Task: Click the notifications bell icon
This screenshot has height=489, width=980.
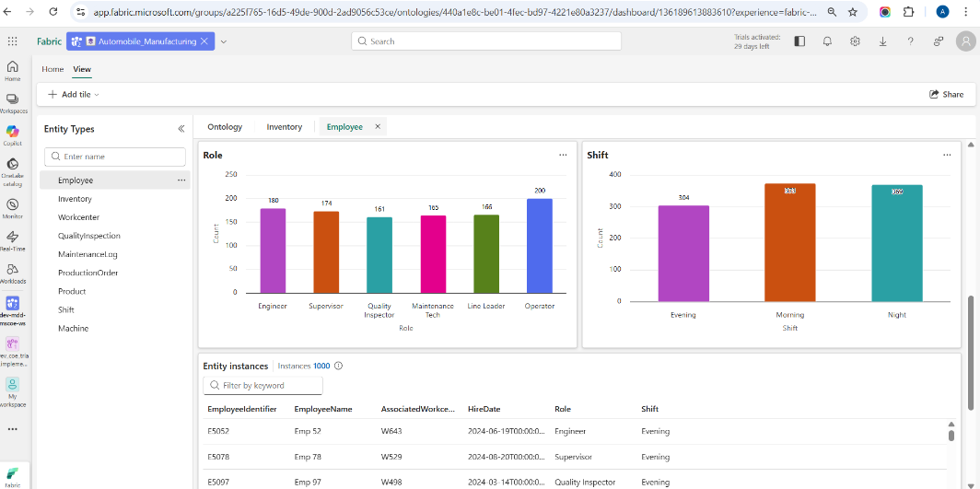Action: click(x=827, y=41)
